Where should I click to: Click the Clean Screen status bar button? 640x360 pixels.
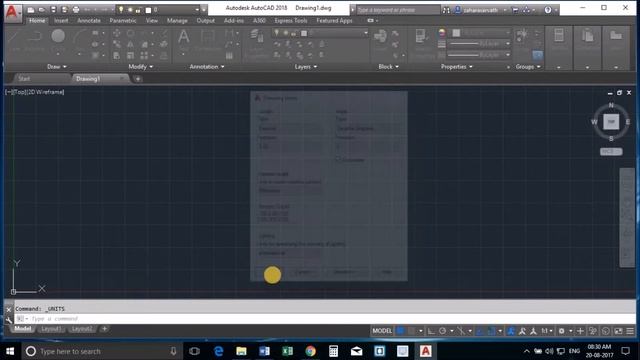coord(618,331)
